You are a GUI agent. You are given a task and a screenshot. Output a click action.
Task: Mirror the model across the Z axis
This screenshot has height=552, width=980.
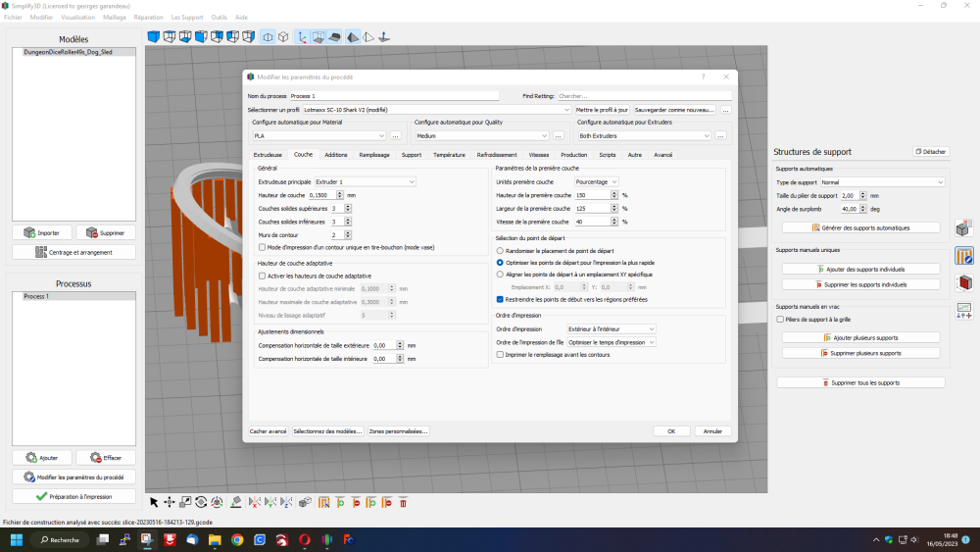(x=285, y=502)
